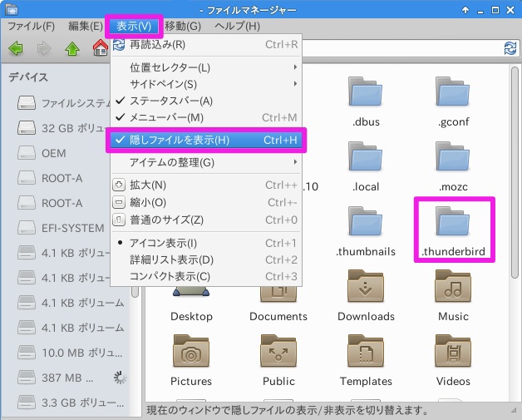Click the greyed forward arrow icon
The width and height of the screenshot is (522, 420).
(x=44, y=48)
